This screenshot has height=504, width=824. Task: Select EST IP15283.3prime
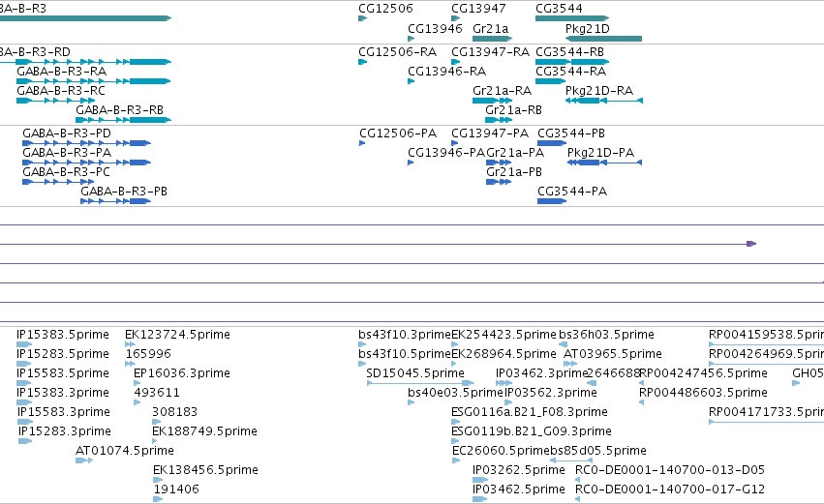coord(65,431)
